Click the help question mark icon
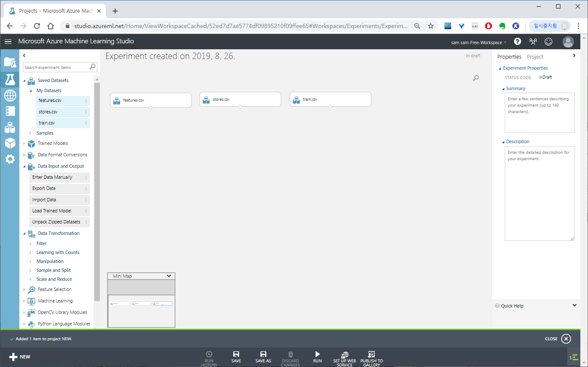The image size is (588, 367). 517,42
